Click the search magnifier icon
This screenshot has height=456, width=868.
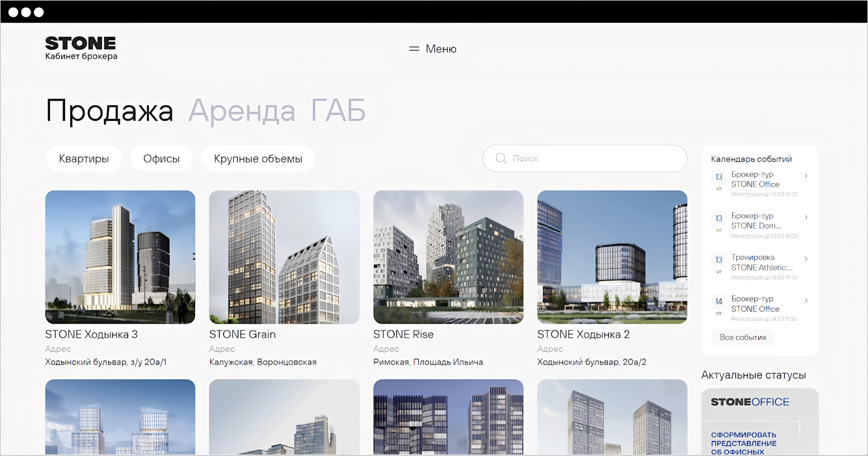501,158
